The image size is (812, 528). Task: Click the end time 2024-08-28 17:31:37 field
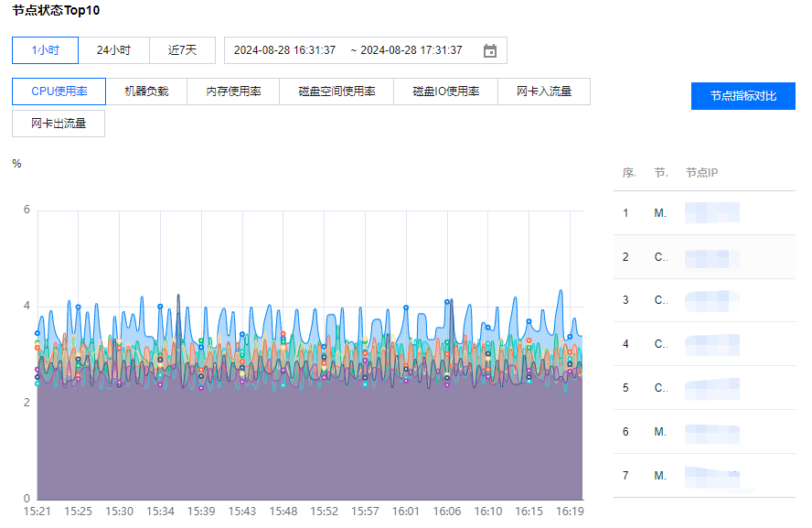point(411,50)
